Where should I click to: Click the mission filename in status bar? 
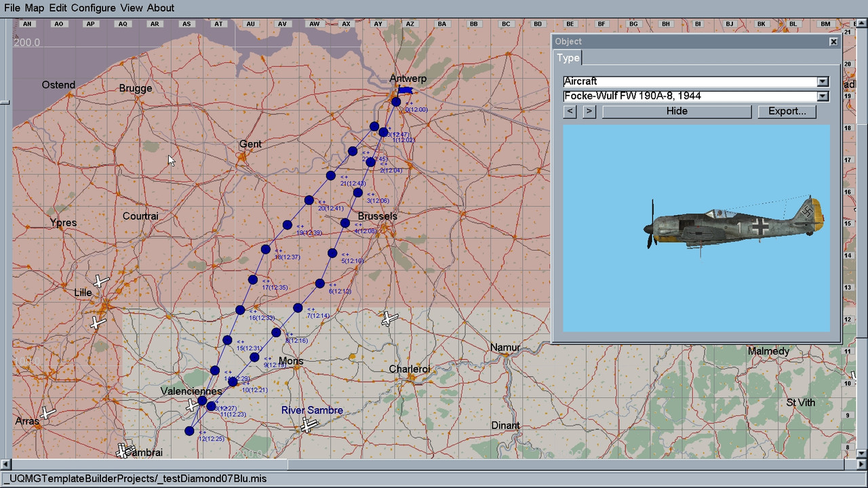[x=134, y=479]
